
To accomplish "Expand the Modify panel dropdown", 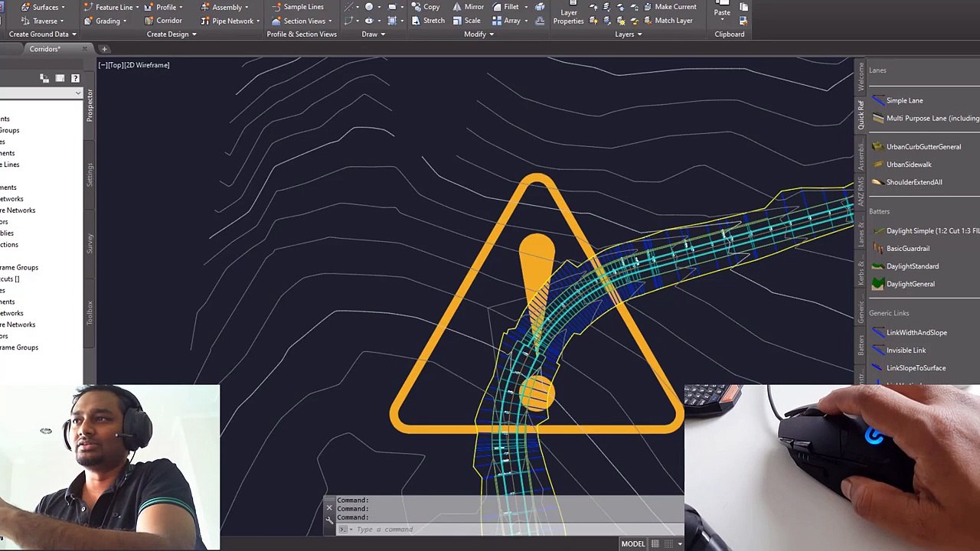I will (x=479, y=34).
